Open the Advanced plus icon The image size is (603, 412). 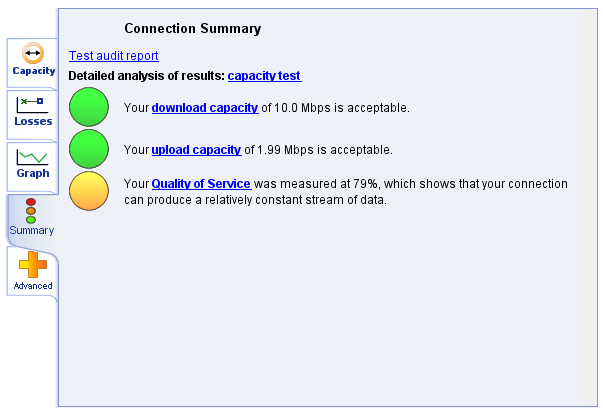click(33, 264)
